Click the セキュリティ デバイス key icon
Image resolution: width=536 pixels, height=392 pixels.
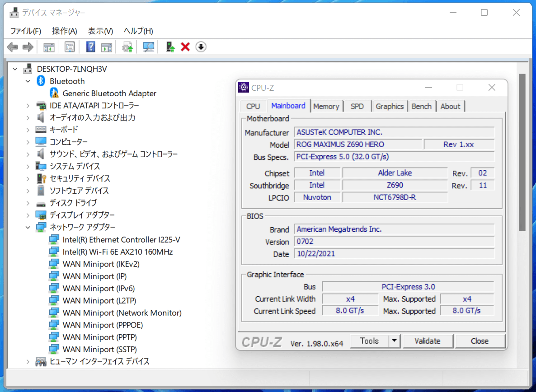[x=41, y=178]
